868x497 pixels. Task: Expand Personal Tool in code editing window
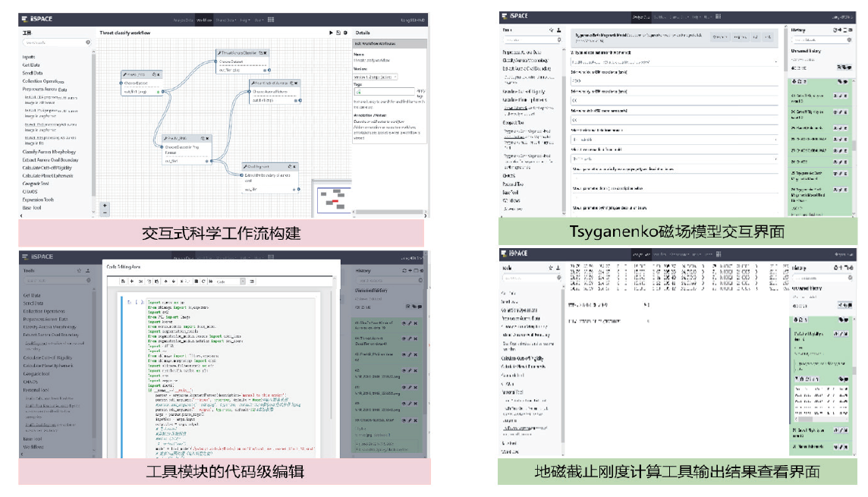[x=36, y=390]
